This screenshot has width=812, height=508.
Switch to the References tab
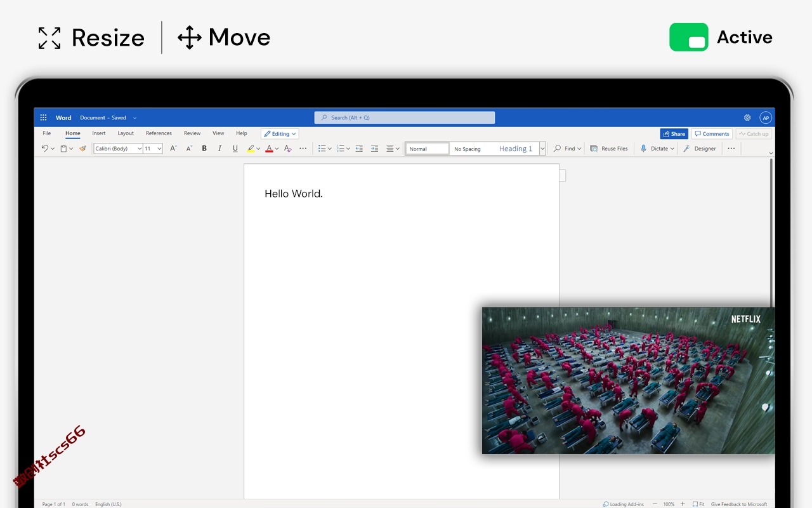159,133
